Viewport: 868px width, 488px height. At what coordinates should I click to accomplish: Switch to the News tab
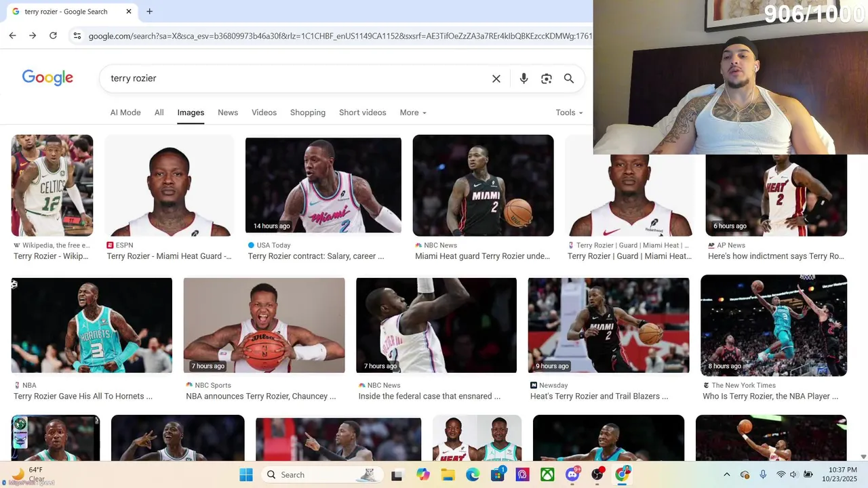click(228, 113)
